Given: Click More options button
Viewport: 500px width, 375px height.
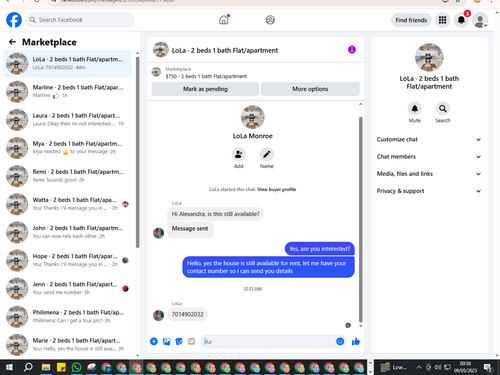Looking at the screenshot, I should point(310,89).
